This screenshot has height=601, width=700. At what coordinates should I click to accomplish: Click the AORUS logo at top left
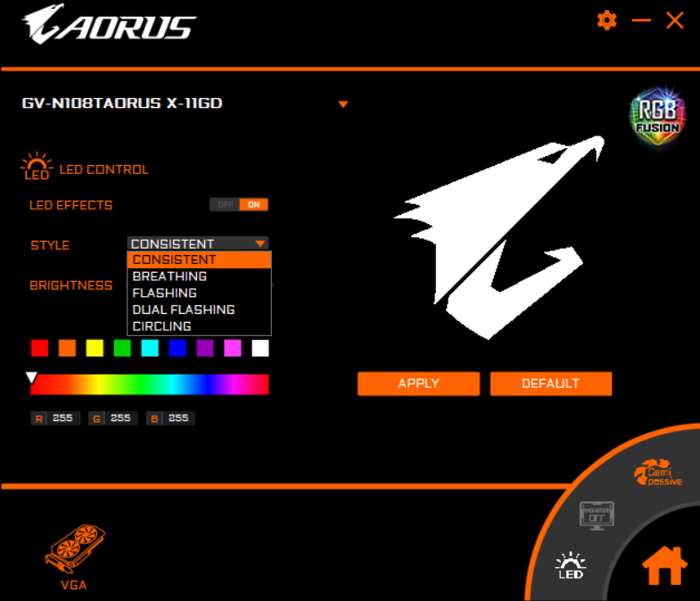[110, 24]
